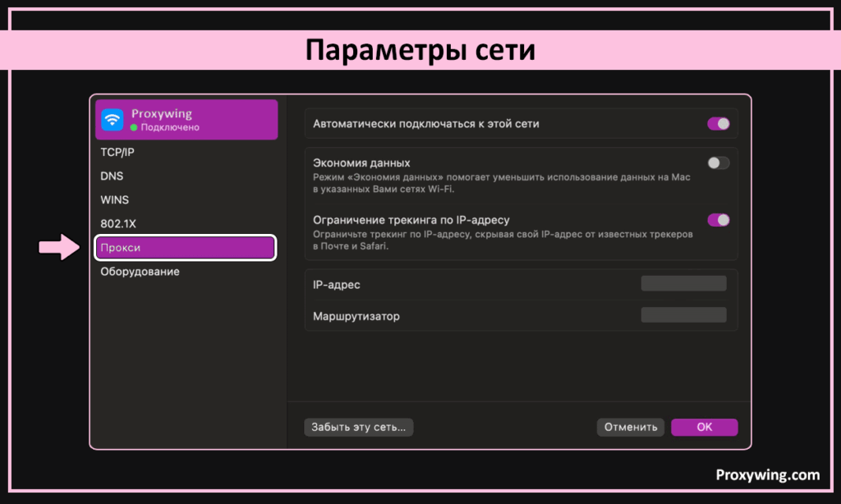The width and height of the screenshot is (841, 504).
Task: Select WINS in the sidebar
Action: 114,200
